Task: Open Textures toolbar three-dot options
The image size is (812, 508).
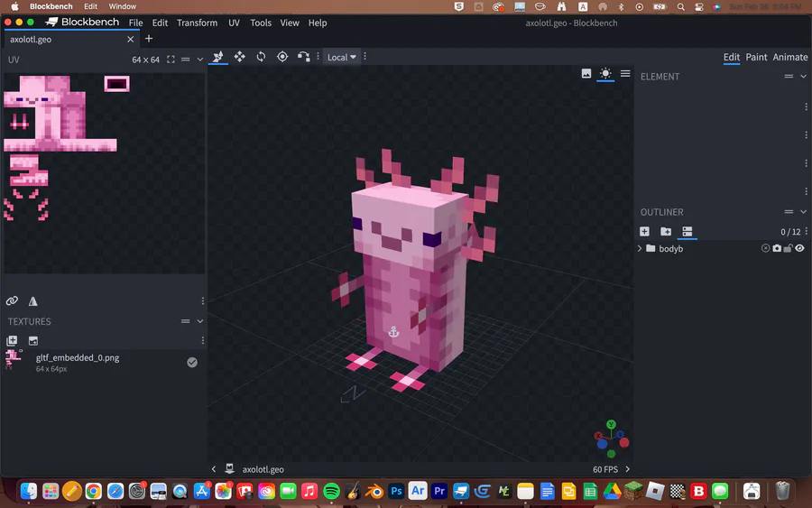Action: tap(202, 340)
